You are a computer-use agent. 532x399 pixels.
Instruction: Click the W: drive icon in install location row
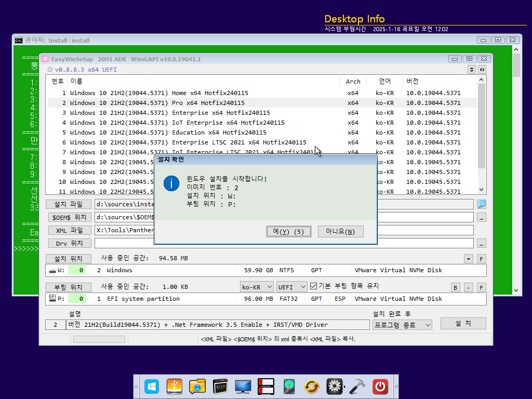(52, 271)
